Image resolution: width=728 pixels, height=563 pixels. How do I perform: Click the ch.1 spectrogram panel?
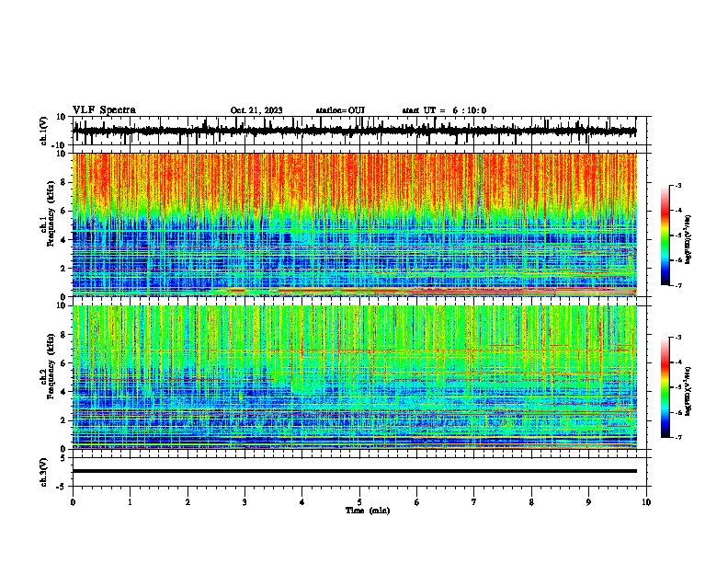point(355,224)
